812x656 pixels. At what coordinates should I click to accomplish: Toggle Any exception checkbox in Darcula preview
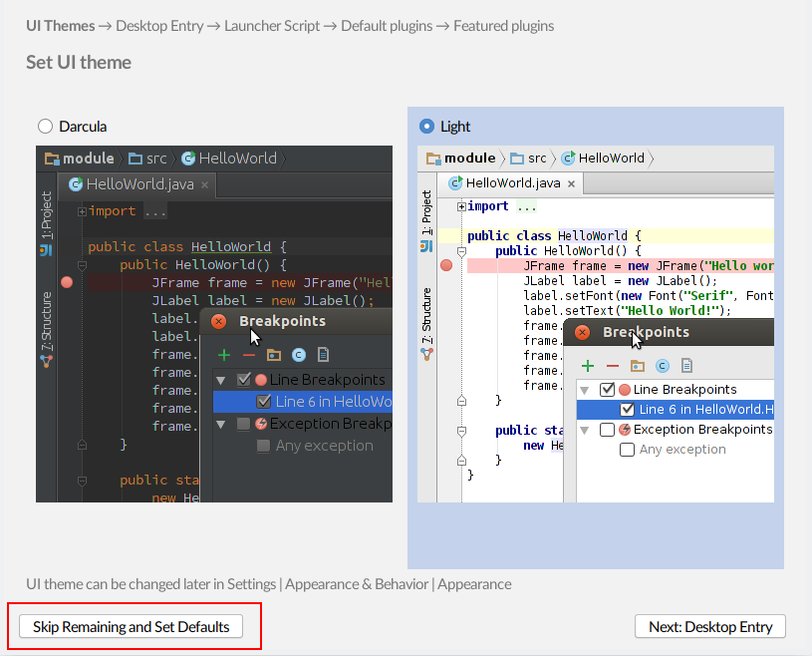point(263,446)
